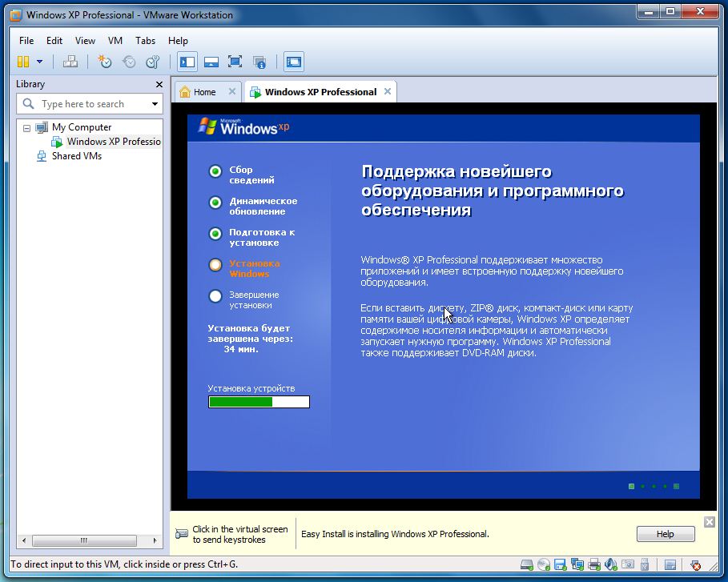Click the printer status icon
Screen dimensions: 728x582
pos(593,565)
